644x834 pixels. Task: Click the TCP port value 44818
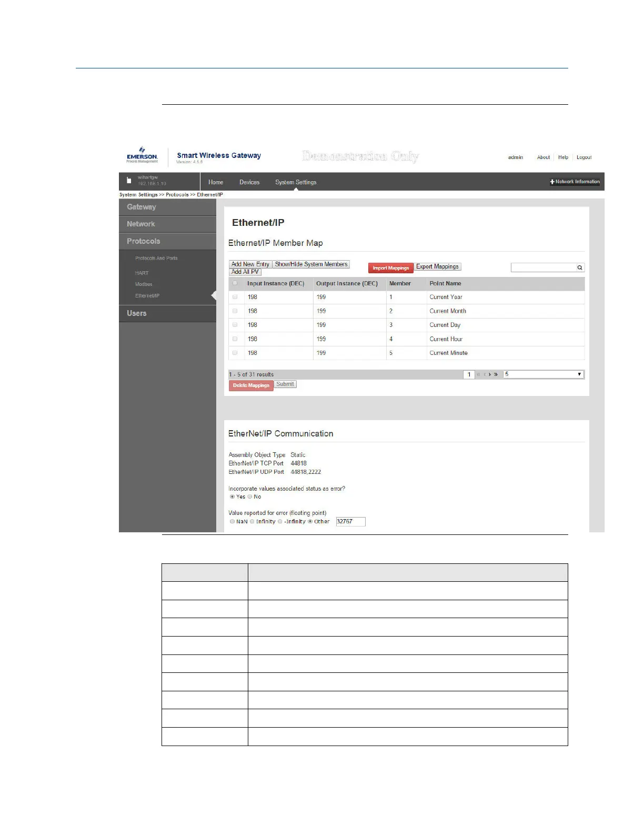tap(298, 463)
